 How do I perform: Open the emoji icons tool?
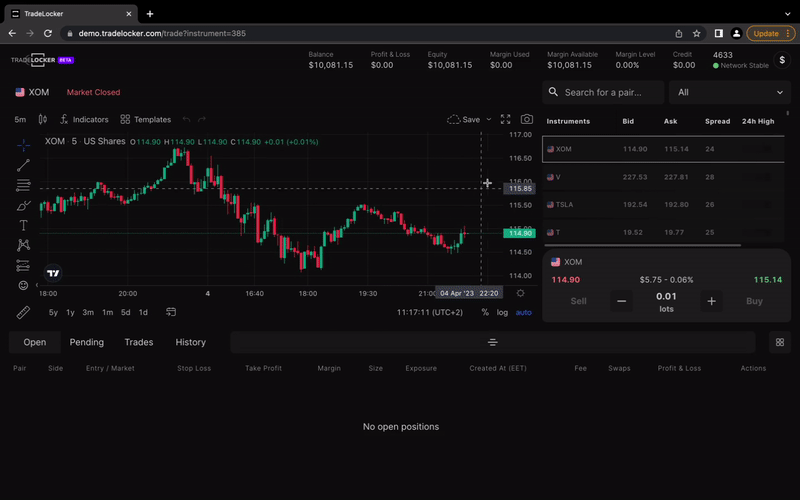coord(23,285)
